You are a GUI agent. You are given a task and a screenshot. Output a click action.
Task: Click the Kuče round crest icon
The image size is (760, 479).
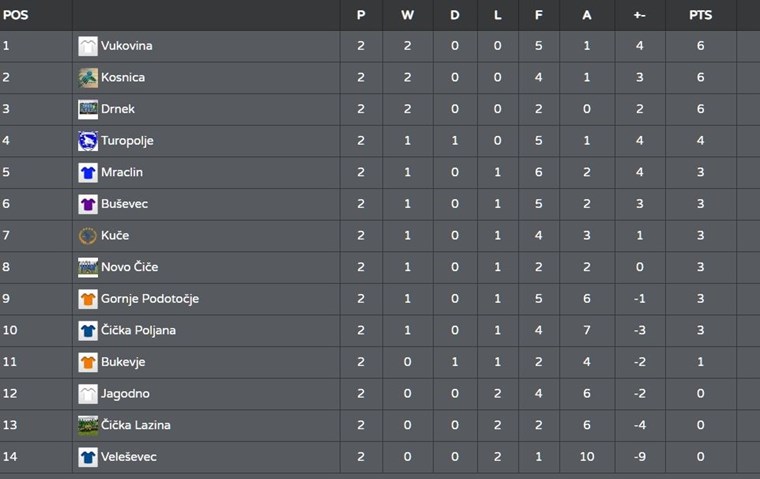point(88,236)
